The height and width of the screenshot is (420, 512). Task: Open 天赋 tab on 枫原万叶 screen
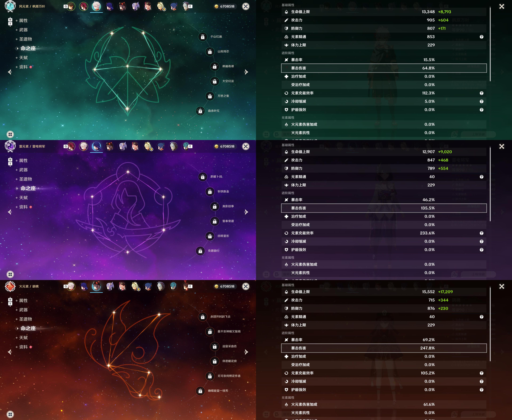click(23, 58)
